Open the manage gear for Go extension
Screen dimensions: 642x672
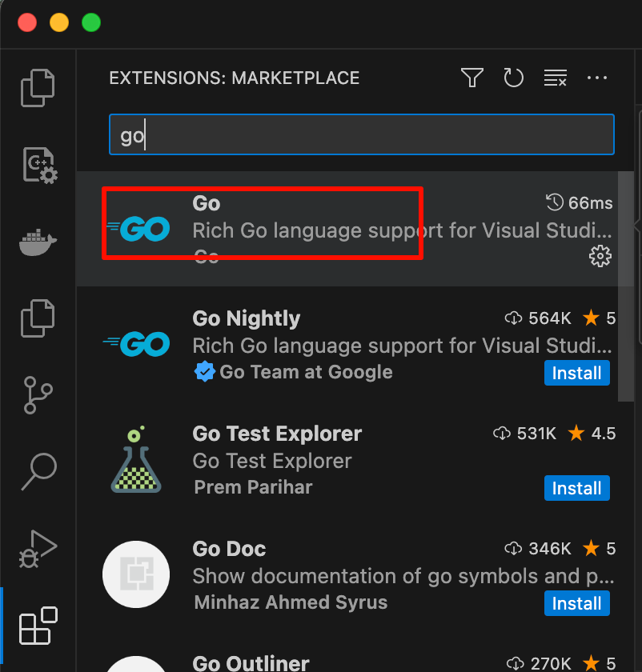point(600,256)
